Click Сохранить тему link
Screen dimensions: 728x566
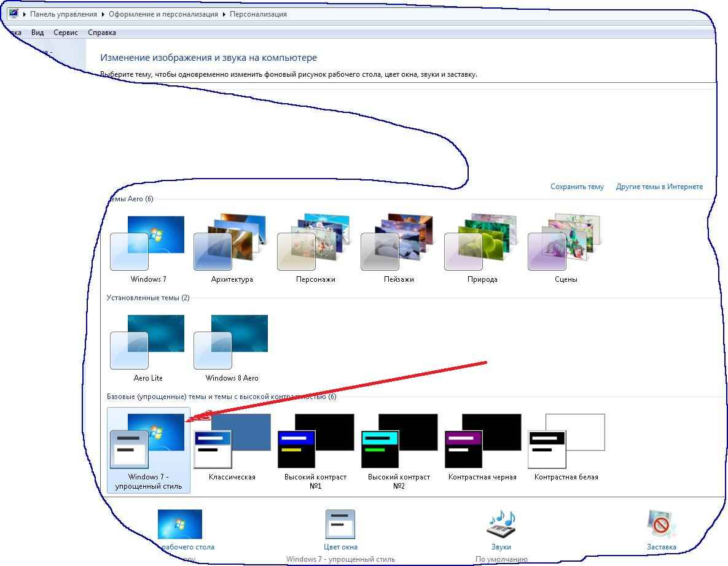(x=577, y=187)
